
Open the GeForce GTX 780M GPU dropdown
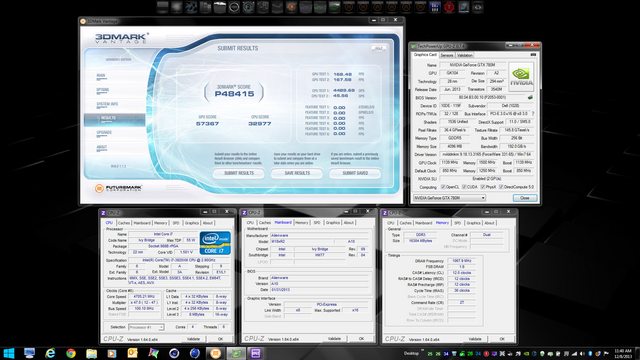pyautogui.click(x=449, y=198)
